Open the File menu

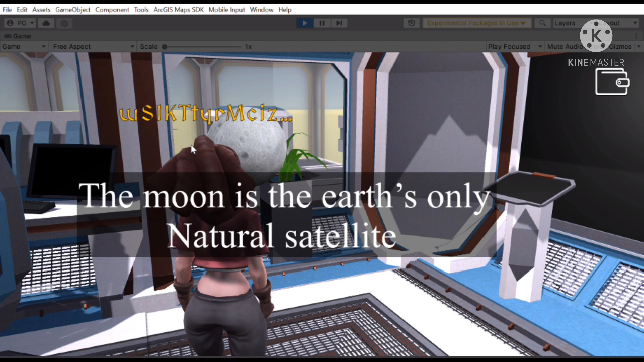7,10
